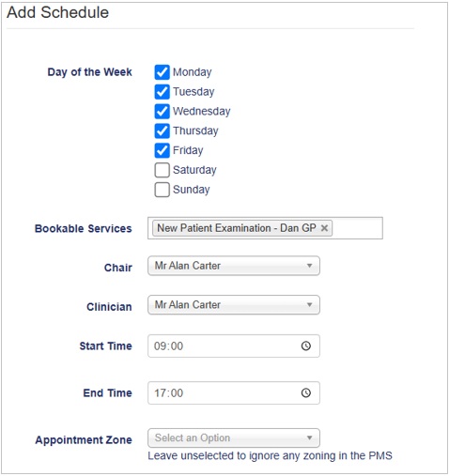Screen dimensions: 449x476
Task: Click the clock icon in Start Time
Action: coord(306,345)
